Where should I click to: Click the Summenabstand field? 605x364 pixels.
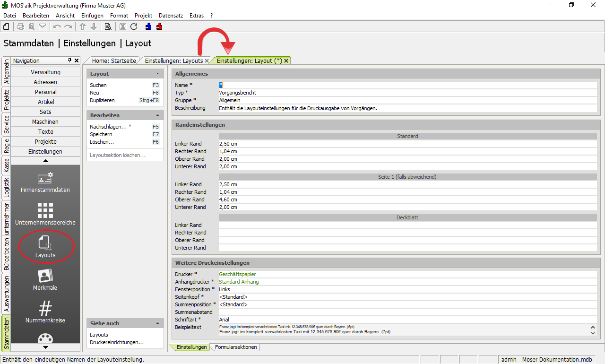coord(407,312)
